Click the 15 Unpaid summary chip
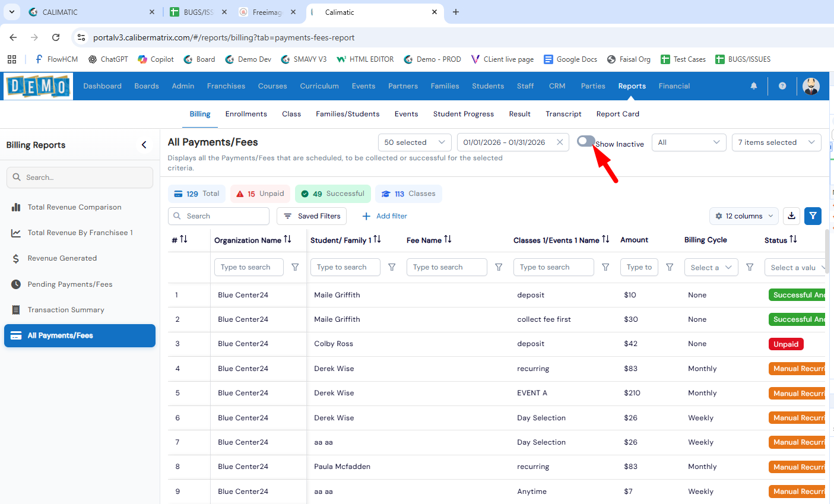This screenshot has height=504, width=834. 260,194
